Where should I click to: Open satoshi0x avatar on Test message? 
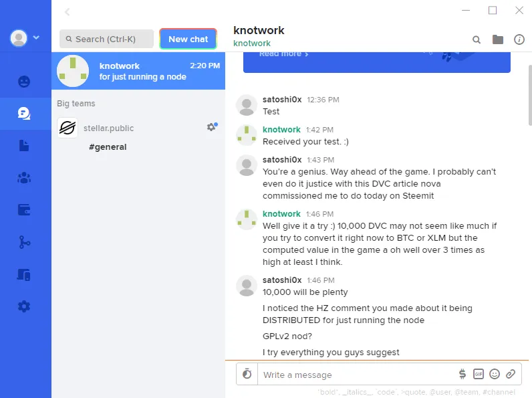pos(247,105)
